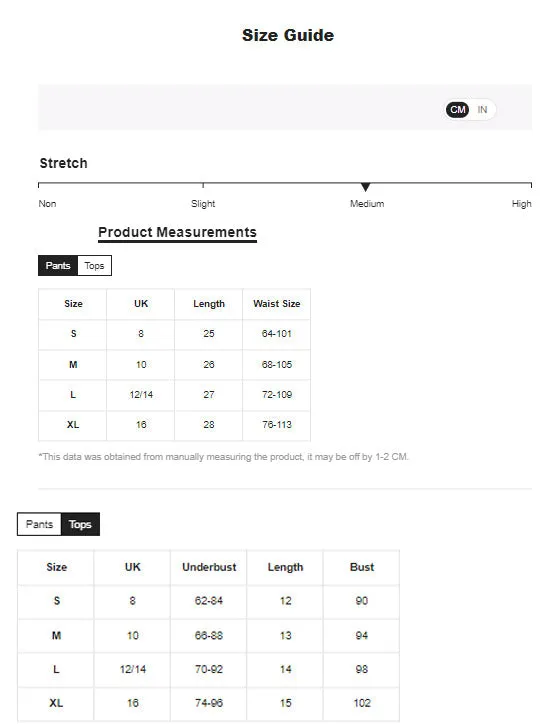
Task: Select the lower Pants tab
Action: pyautogui.click(x=39, y=524)
